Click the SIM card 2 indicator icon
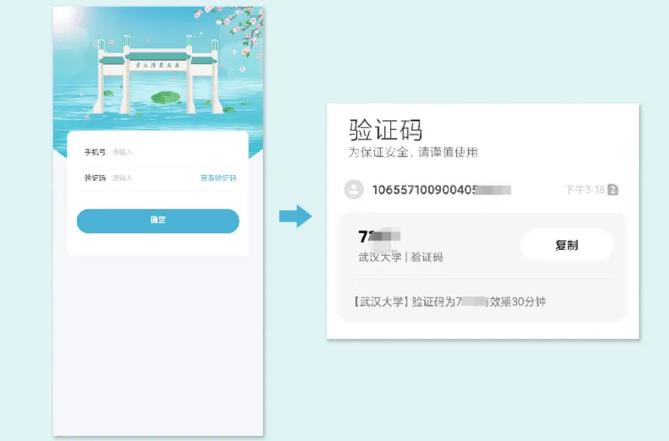The image size is (669, 441). [x=613, y=189]
